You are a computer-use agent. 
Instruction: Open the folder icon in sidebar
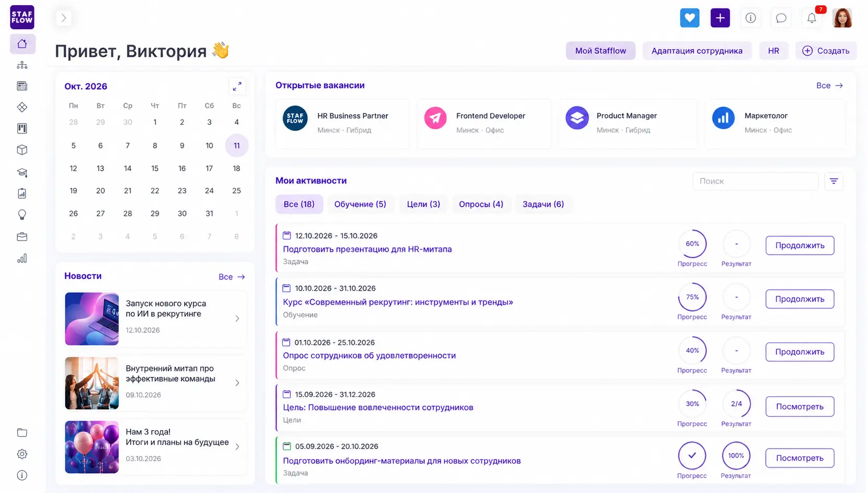tap(22, 432)
